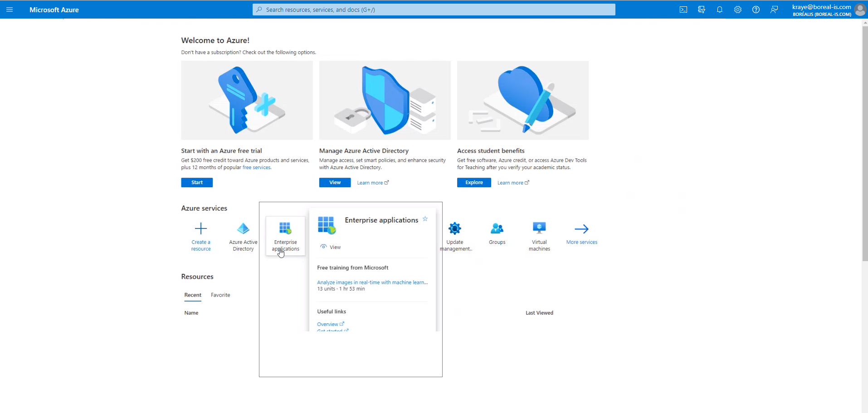The width and height of the screenshot is (868, 413).
Task: Click the Active Directory shield thumbnail
Action: [385, 100]
